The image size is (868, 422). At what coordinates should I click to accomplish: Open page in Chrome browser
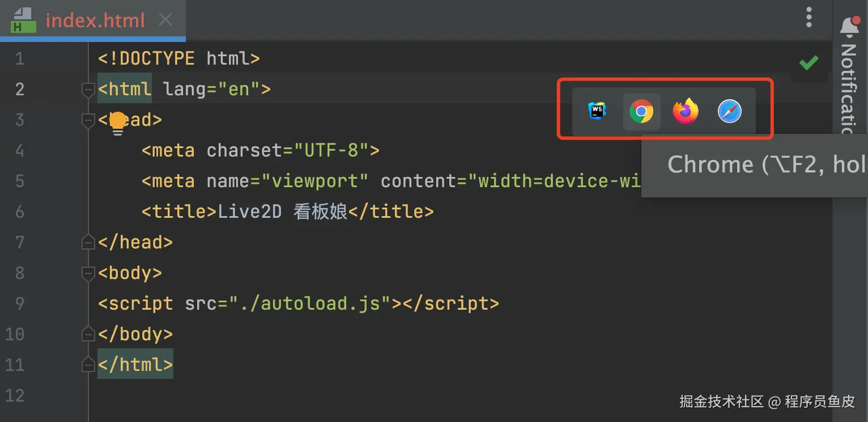(641, 112)
